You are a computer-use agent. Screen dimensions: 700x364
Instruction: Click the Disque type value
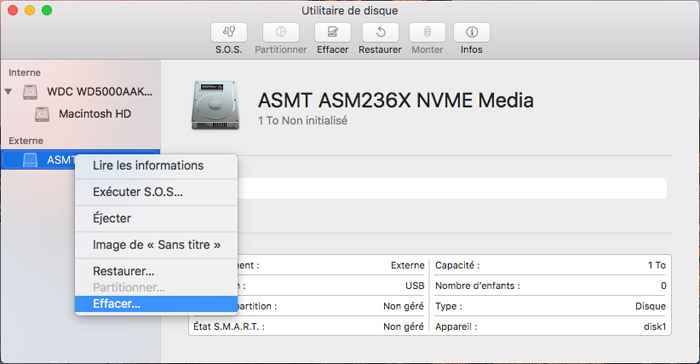coord(650,306)
